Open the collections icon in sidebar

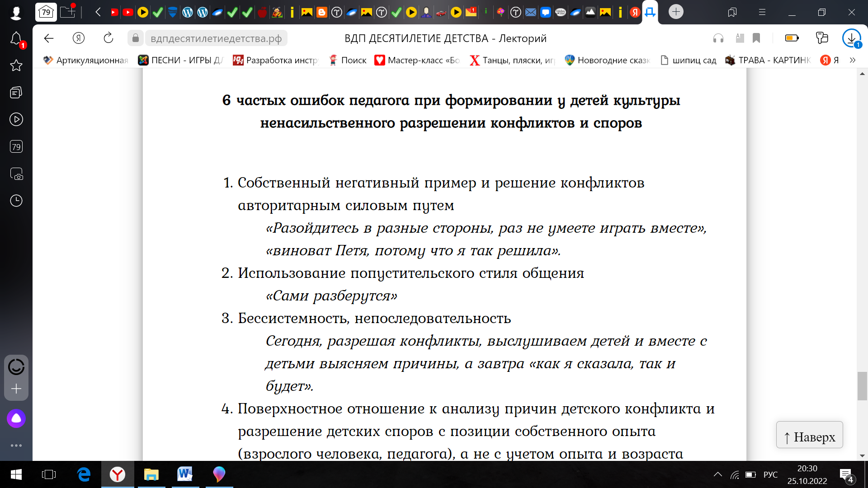click(x=16, y=93)
